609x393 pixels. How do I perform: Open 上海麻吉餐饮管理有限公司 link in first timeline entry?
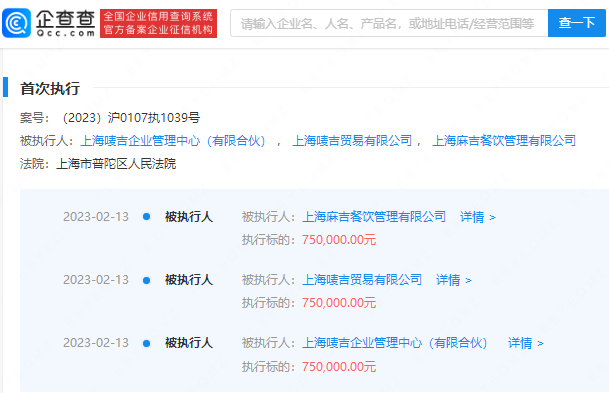click(x=374, y=217)
